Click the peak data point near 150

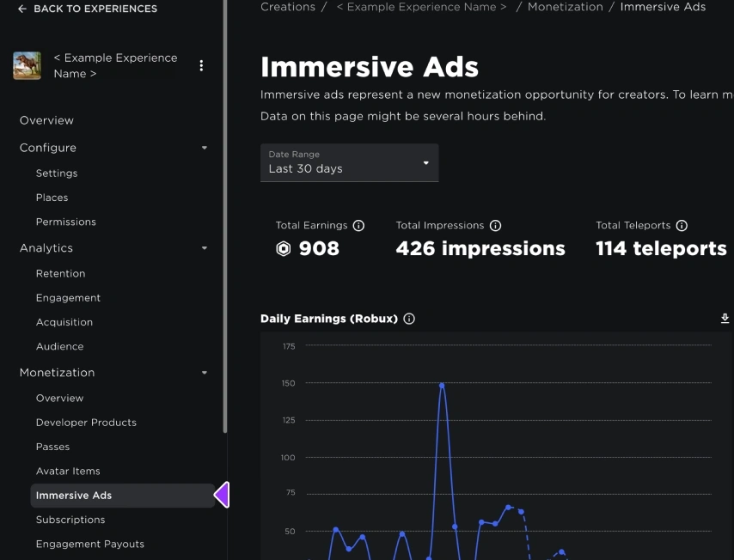click(x=442, y=386)
